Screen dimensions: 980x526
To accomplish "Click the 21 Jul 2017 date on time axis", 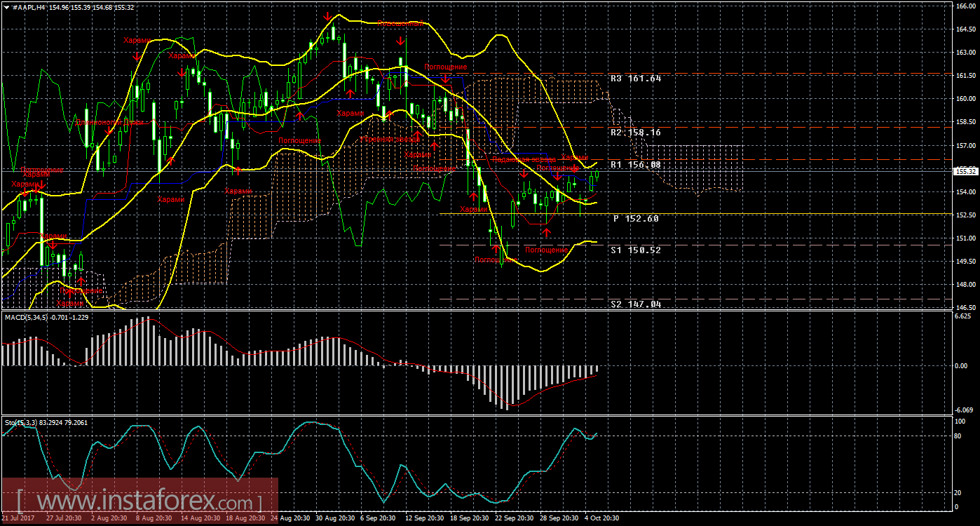I will click(18, 518).
